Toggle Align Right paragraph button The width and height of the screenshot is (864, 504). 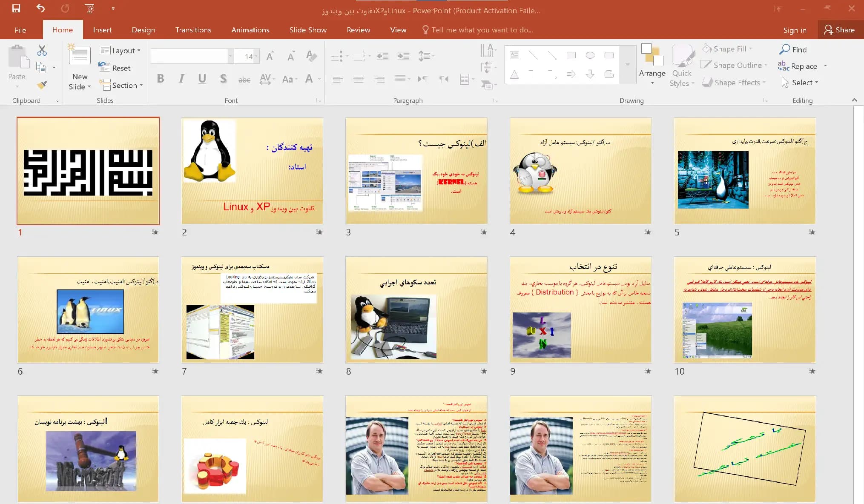pos(379,79)
